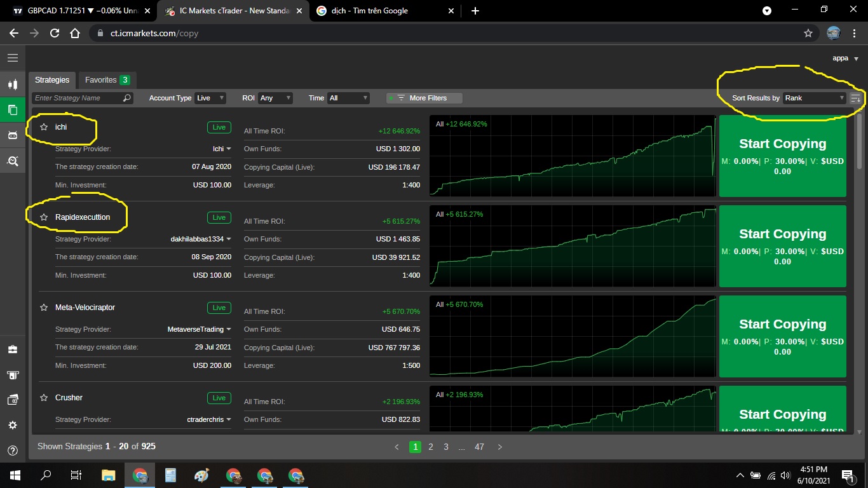Click the deposit ATM icon in the sidebar
This screenshot has width=868, height=488.
click(x=12, y=375)
